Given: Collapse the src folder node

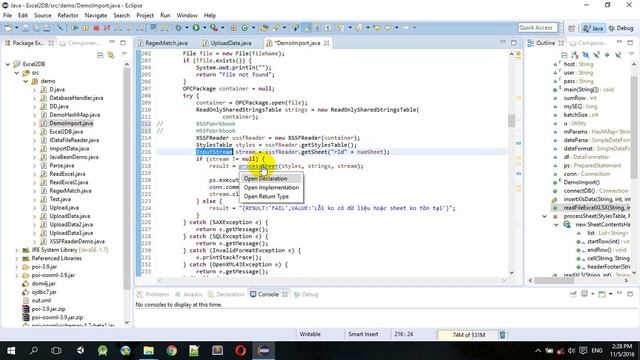Looking at the screenshot, I should tap(17, 73).
